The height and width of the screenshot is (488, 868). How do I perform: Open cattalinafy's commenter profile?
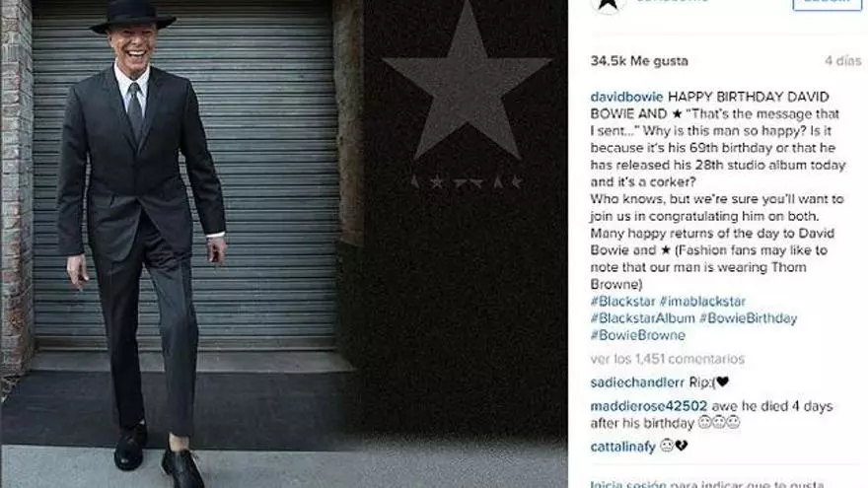[x=622, y=447]
